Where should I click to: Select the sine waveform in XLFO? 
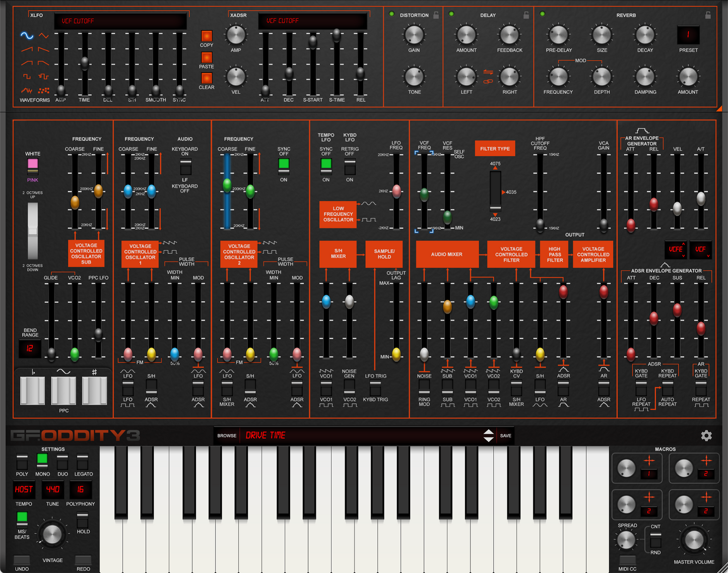(27, 35)
